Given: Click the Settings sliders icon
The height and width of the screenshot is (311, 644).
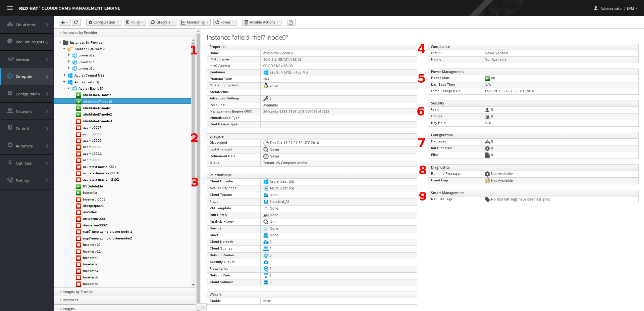Looking at the screenshot, I should pyautogui.click(x=10, y=180).
